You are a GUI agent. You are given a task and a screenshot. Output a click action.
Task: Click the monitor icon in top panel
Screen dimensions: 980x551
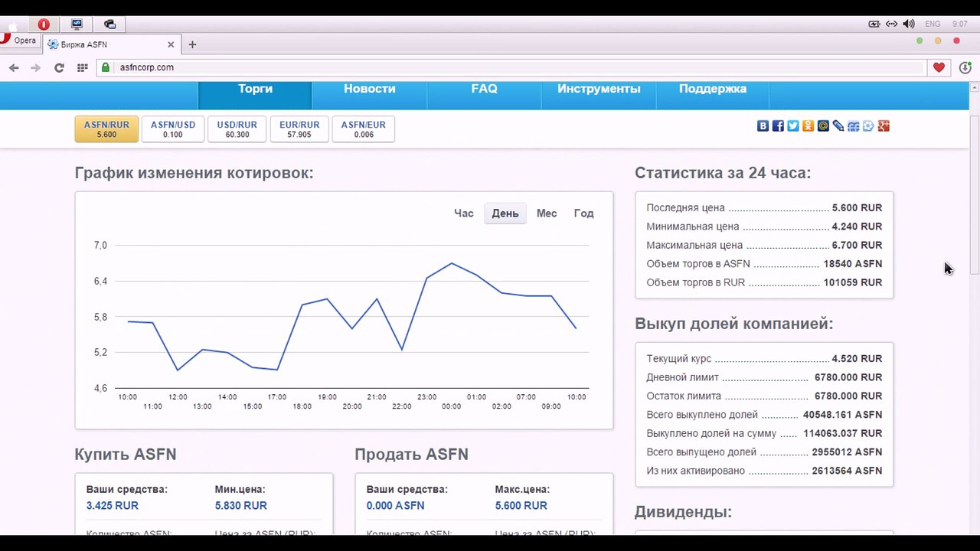[x=77, y=24]
